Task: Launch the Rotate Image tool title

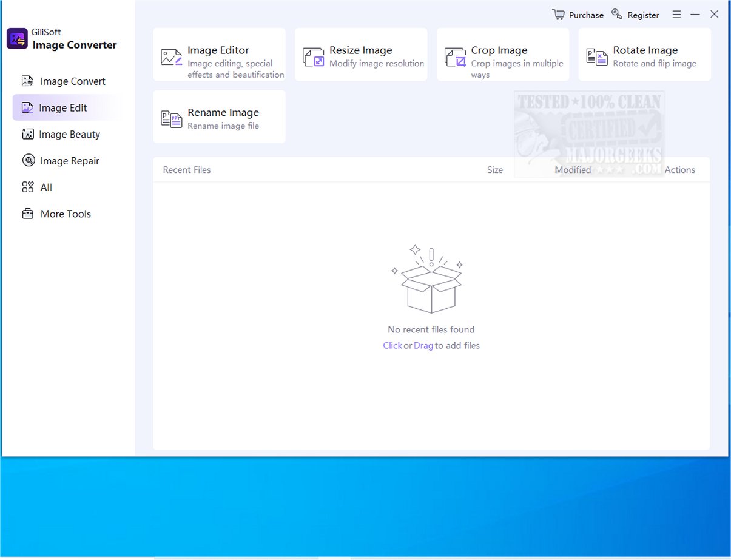Action: pyautogui.click(x=645, y=50)
